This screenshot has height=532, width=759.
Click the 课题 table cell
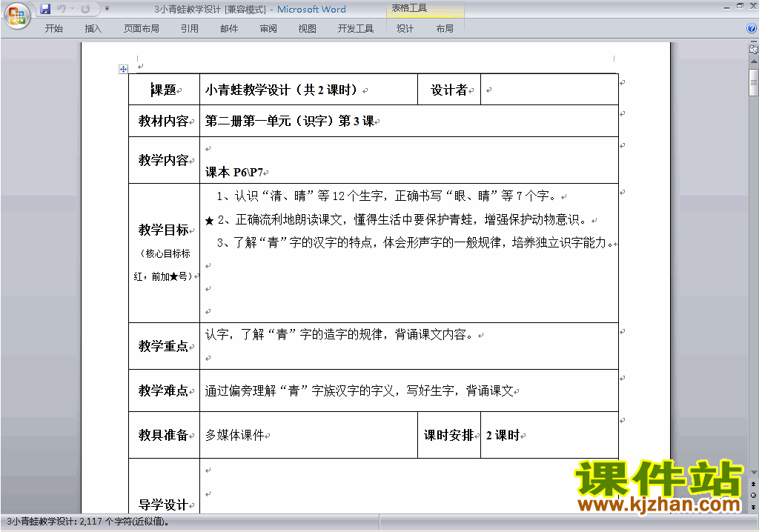(164, 90)
